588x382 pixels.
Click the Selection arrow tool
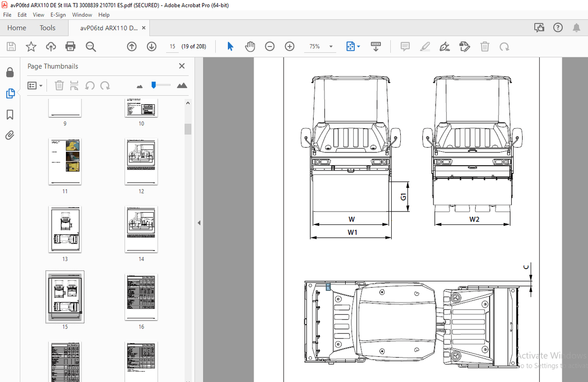[230, 47]
